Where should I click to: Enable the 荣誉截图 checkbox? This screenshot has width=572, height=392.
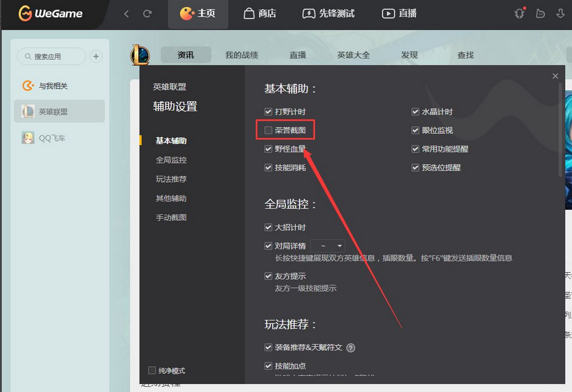pos(268,130)
